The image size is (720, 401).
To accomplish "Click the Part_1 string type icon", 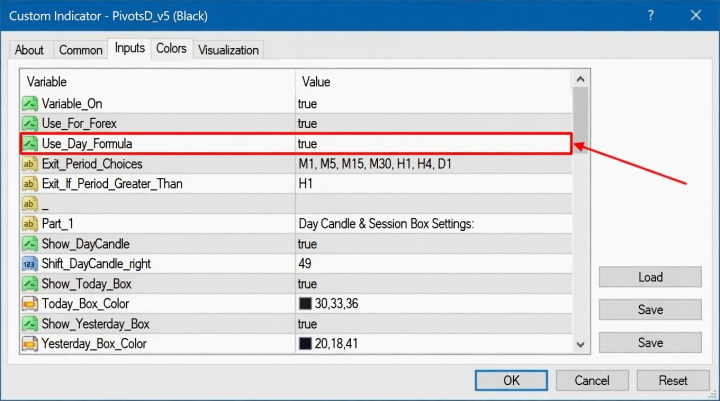I will [30, 224].
